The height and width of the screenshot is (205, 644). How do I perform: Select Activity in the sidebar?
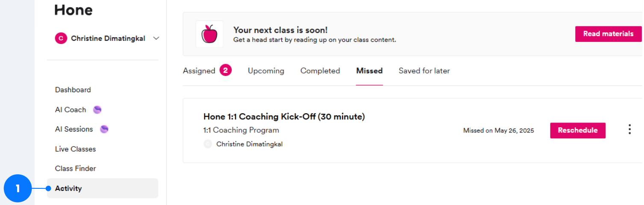(x=68, y=188)
